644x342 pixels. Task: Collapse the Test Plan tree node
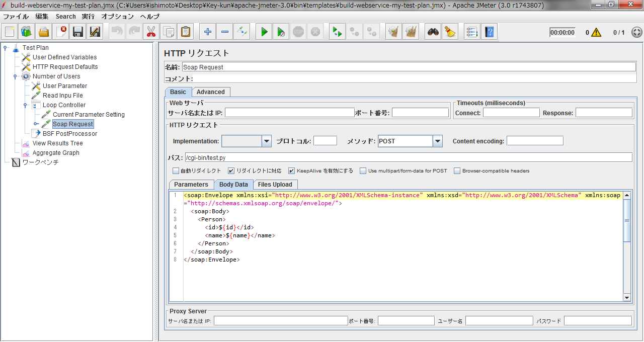pyautogui.click(x=5, y=48)
